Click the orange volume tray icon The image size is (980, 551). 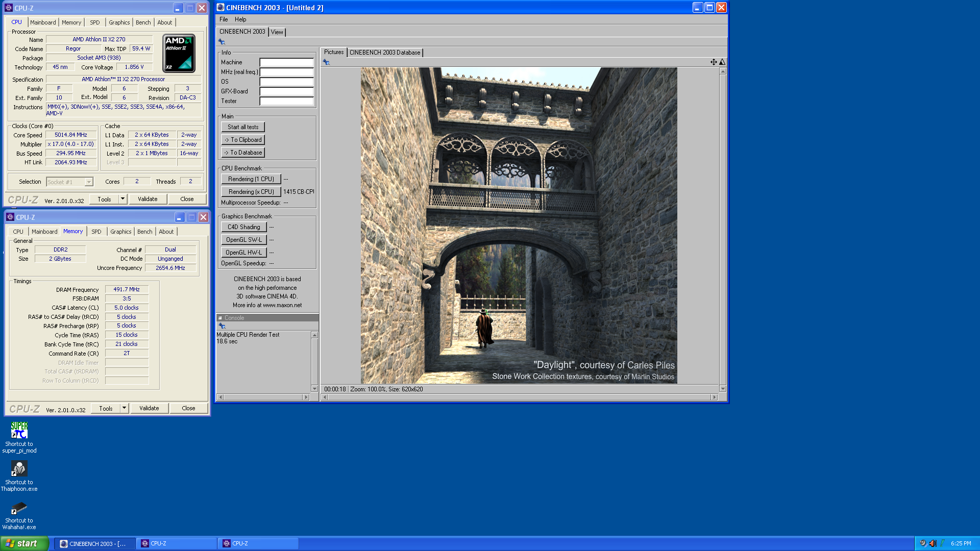point(933,543)
